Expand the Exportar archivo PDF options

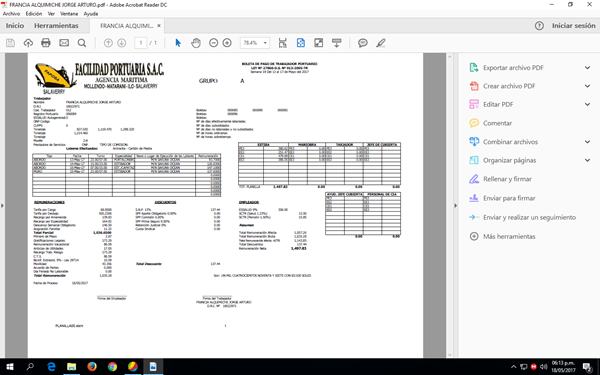coord(587,68)
